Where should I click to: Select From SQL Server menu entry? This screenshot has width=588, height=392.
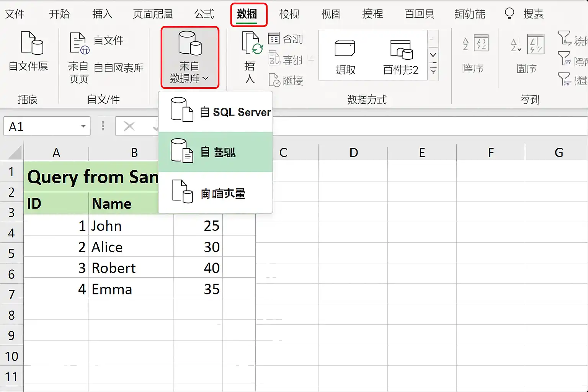pyautogui.click(x=216, y=112)
